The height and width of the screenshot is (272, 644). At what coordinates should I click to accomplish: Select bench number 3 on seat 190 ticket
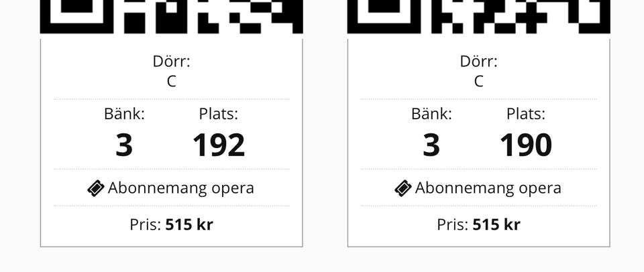coord(431,145)
